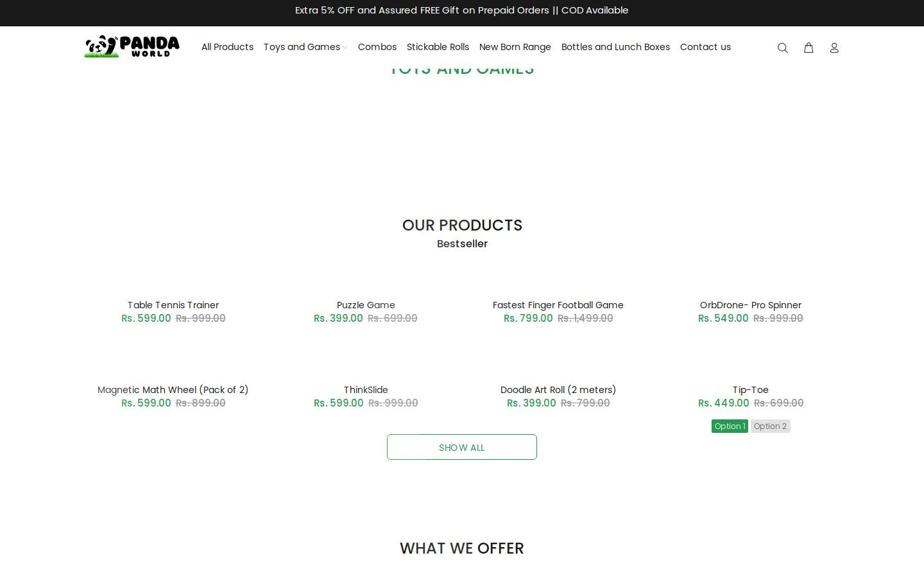
Task: Open OrbDrone- Pro Spinner product link
Action: pyautogui.click(x=751, y=305)
